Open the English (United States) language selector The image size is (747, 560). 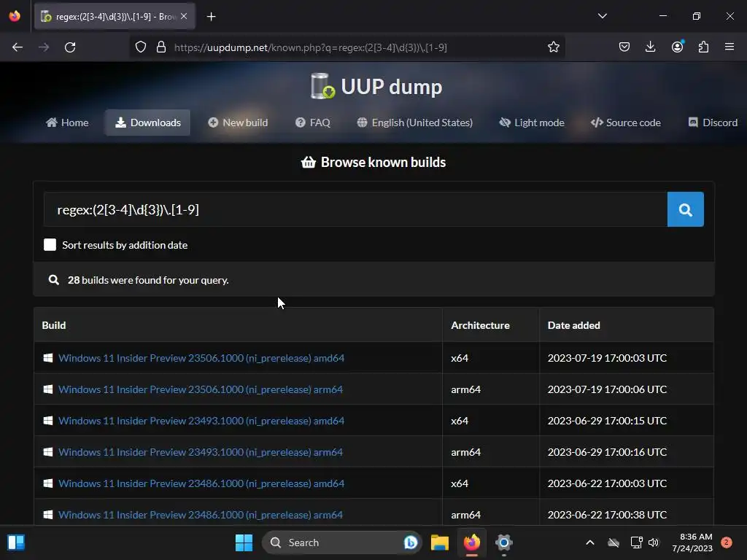click(x=414, y=122)
